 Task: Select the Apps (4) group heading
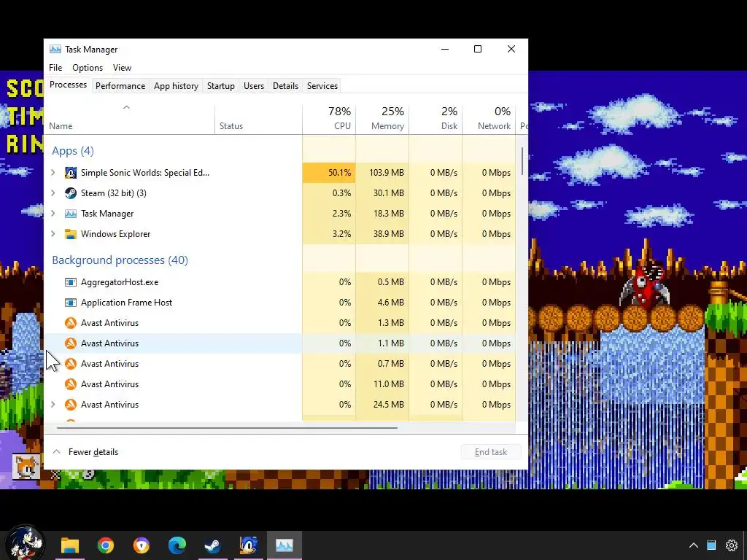73,151
